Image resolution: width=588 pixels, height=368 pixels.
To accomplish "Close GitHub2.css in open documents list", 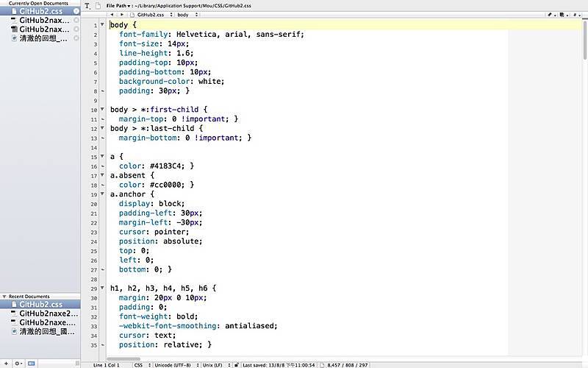I will [76, 11].
